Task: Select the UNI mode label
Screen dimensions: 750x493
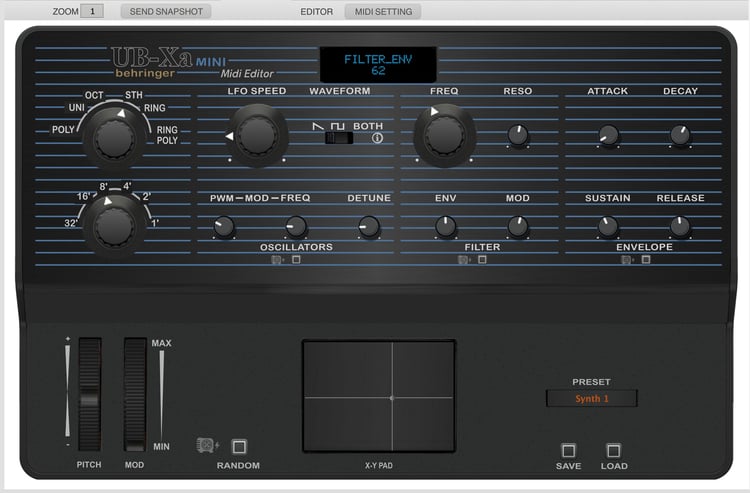Action: pos(77,108)
